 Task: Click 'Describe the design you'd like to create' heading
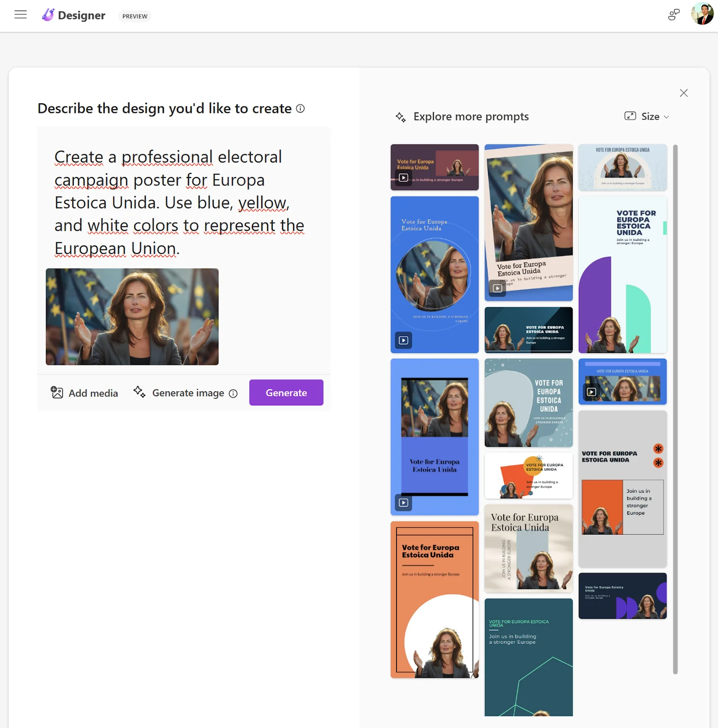[x=165, y=108]
